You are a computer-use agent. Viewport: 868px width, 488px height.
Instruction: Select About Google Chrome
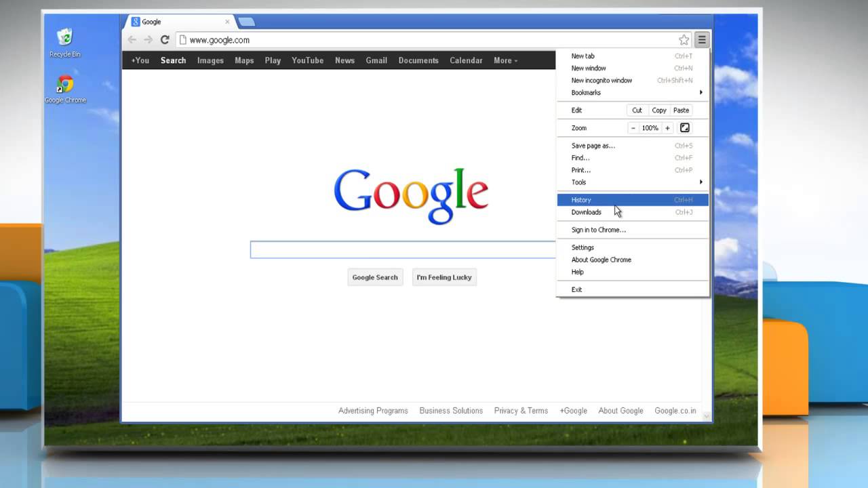point(633,260)
